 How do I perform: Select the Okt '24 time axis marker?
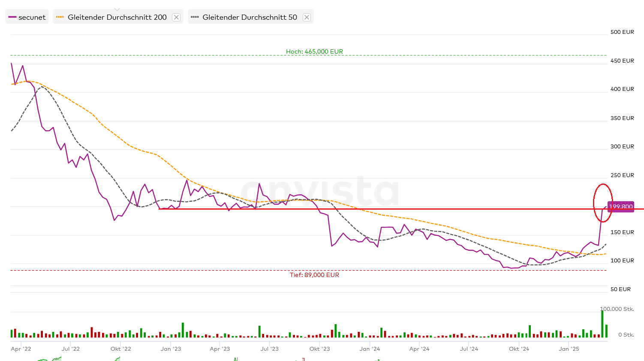[519, 349]
